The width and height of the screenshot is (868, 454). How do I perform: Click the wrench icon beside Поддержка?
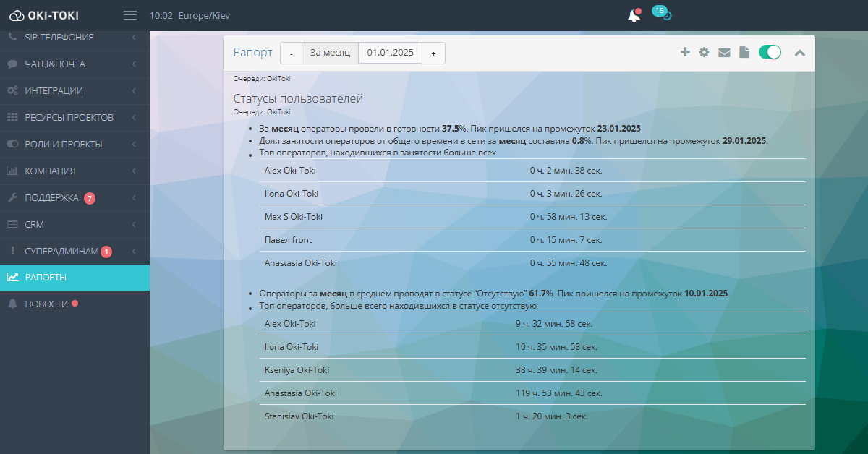12,197
